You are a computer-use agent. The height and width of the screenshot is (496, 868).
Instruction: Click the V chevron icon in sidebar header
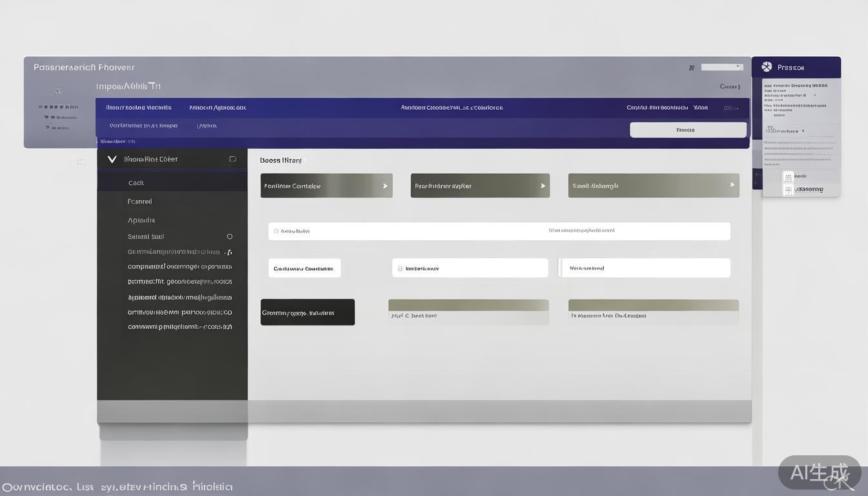point(112,159)
